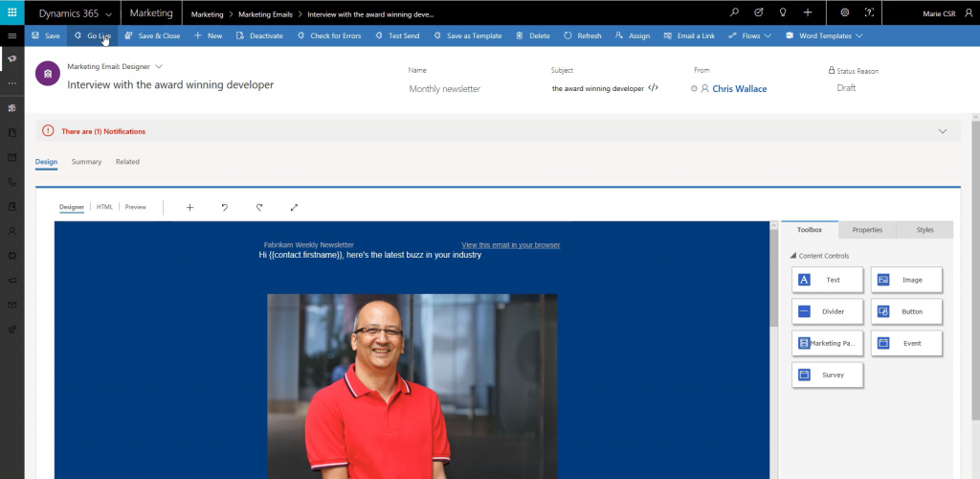Click New in the command bar
The height and width of the screenshot is (479, 980).
208,35
